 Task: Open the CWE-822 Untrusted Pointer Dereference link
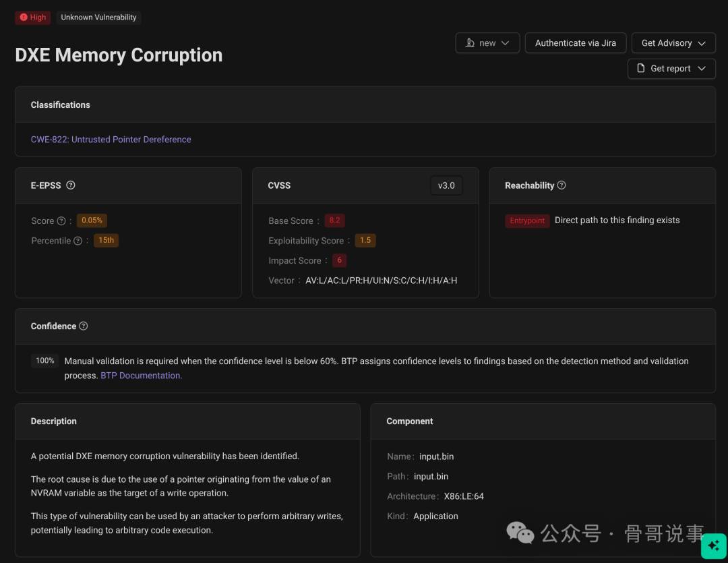click(x=111, y=140)
